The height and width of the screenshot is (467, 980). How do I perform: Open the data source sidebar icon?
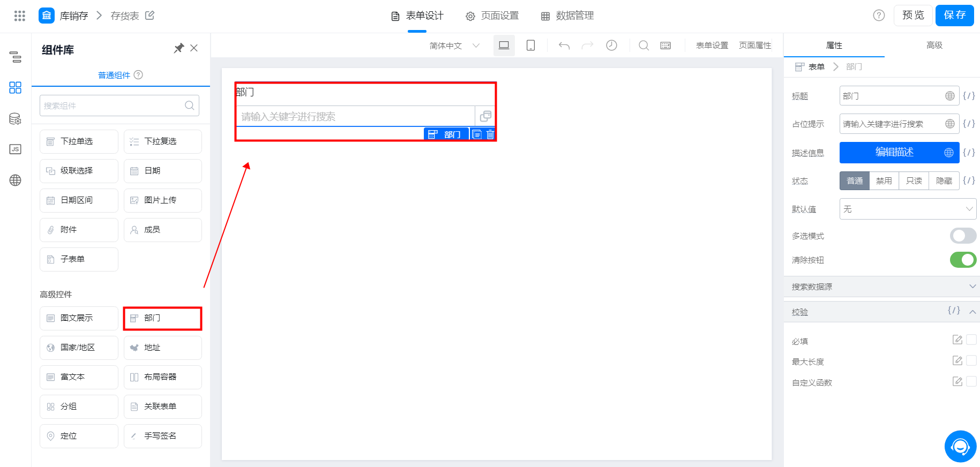16,119
